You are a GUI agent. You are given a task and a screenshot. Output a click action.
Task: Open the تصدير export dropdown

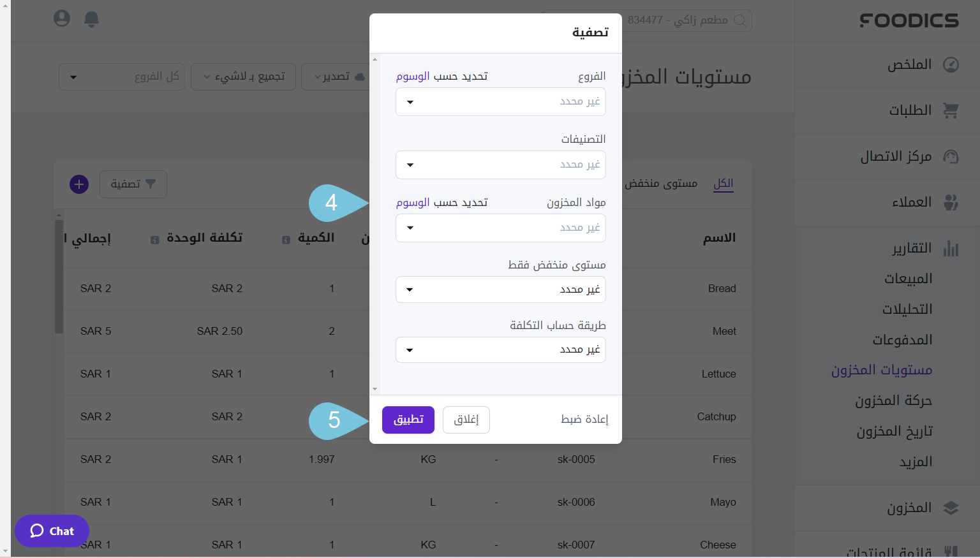click(x=336, y=77)
